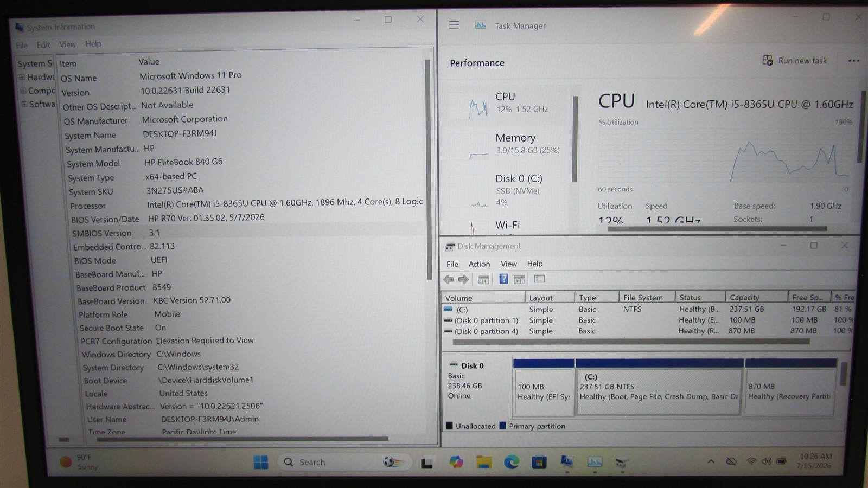Select Wi-Fi performance item
Viewport: 868px width, 488px height.
507,226
